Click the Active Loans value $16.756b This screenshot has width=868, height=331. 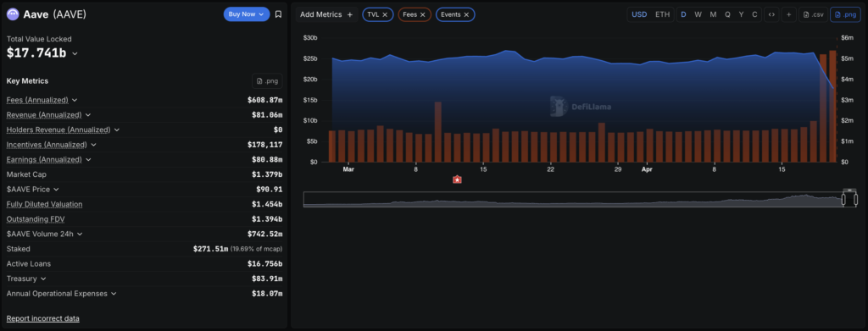tap(264, 264)
